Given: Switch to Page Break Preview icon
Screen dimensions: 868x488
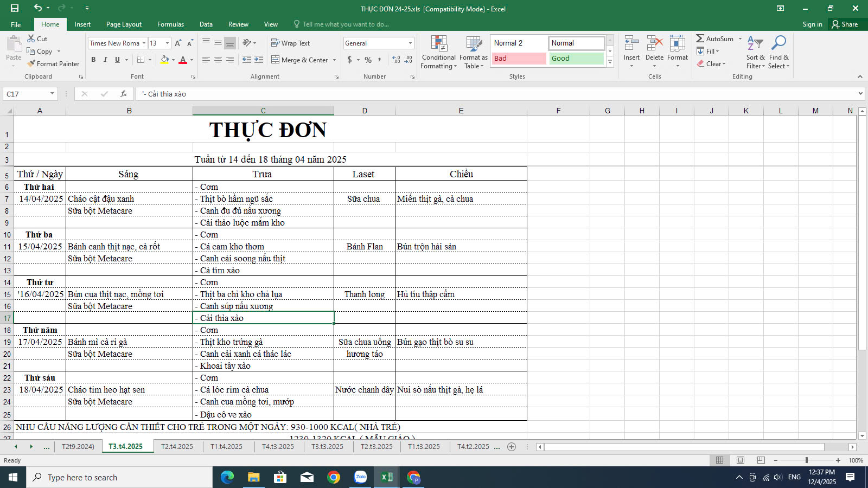Looking at the screenshot, I should [761, 460].
